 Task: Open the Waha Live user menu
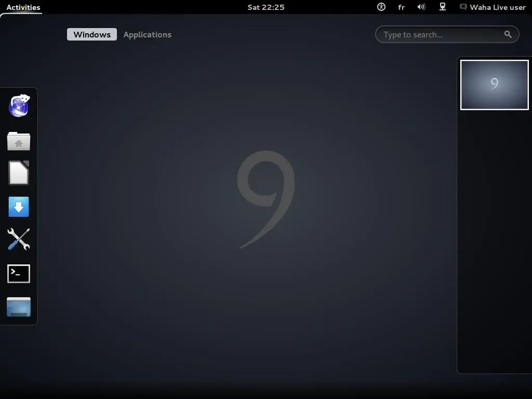coord(497,7)
